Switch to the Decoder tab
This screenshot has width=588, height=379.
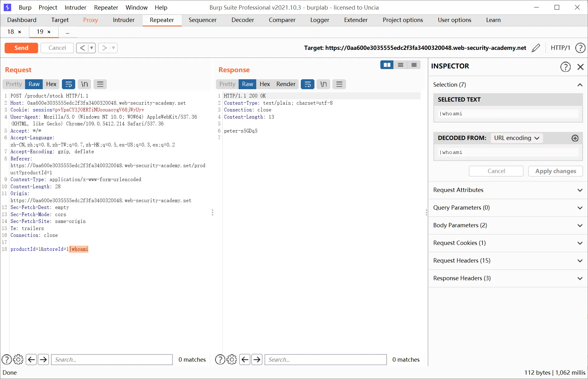243,20
